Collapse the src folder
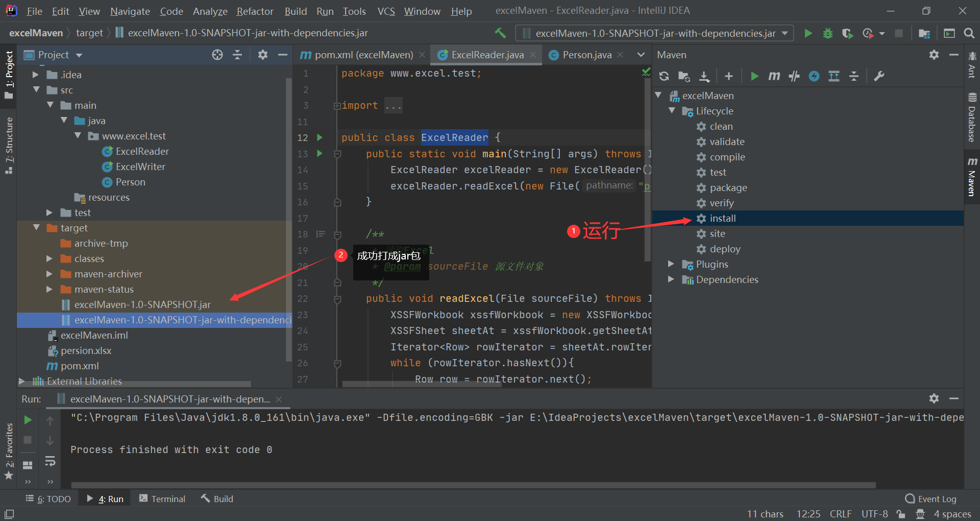Screen dimensions: 980x521 (36, 90)
